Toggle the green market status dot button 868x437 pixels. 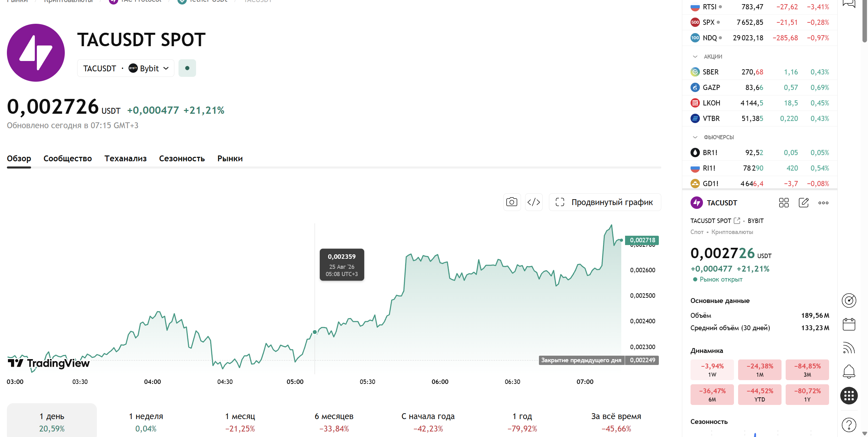point(187,68)
